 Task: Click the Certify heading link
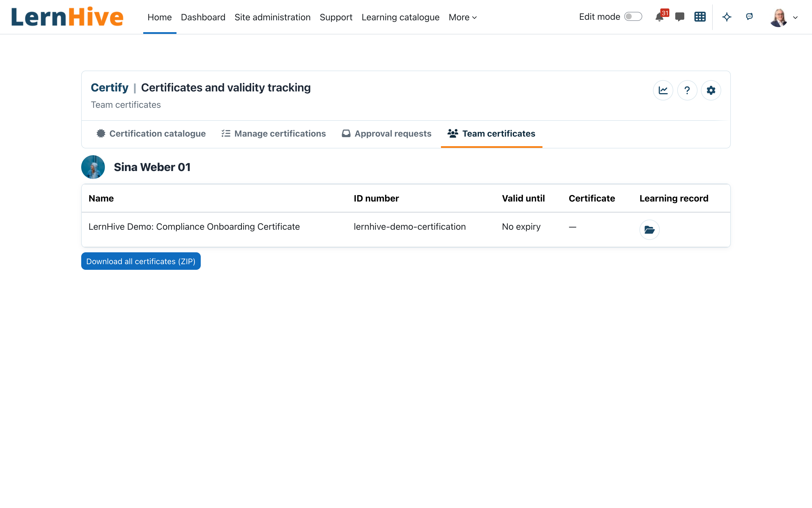pos(109,87)
